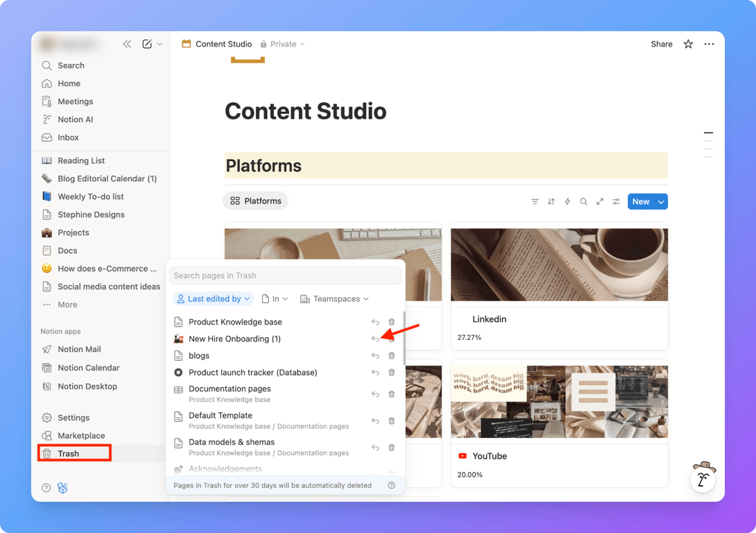Open the YouTube card
This screenshot has height=533, width=756.
click(559, 423)
